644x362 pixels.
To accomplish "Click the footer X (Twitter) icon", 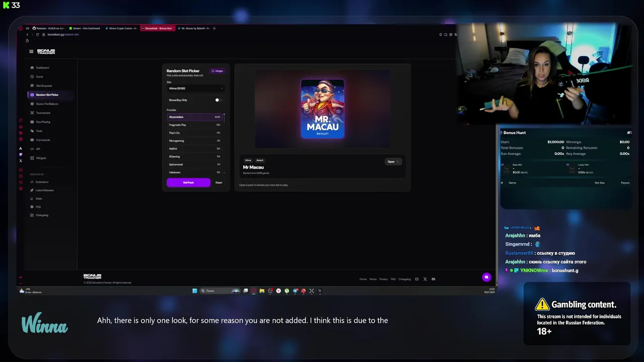I will (x=425, y=279).
